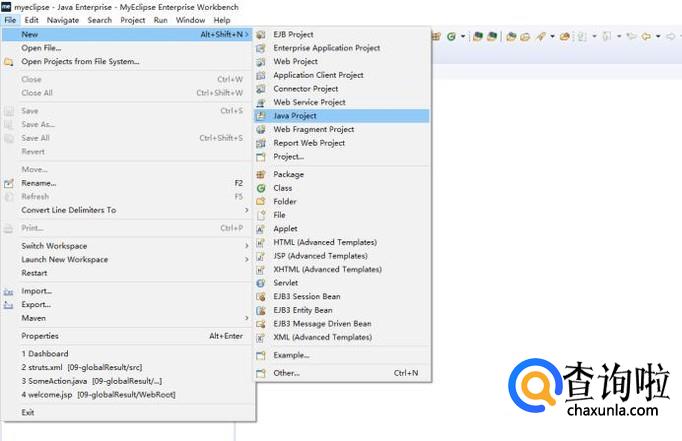Click the Rename pencil icon

(x=9, y=183)
